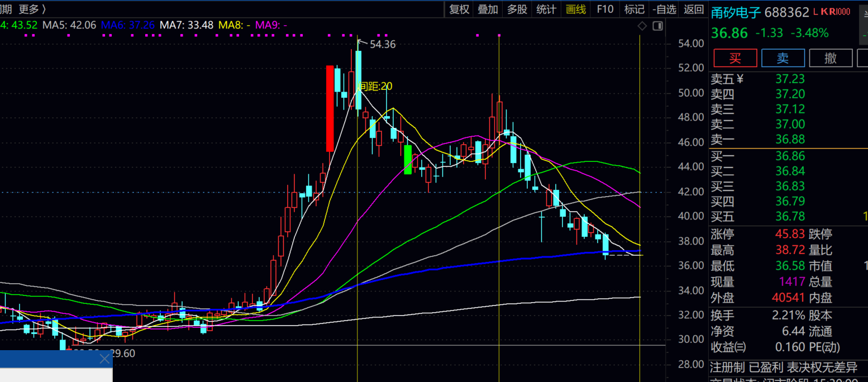
Task: Click 返回 to go back
Action: point(694,9)
